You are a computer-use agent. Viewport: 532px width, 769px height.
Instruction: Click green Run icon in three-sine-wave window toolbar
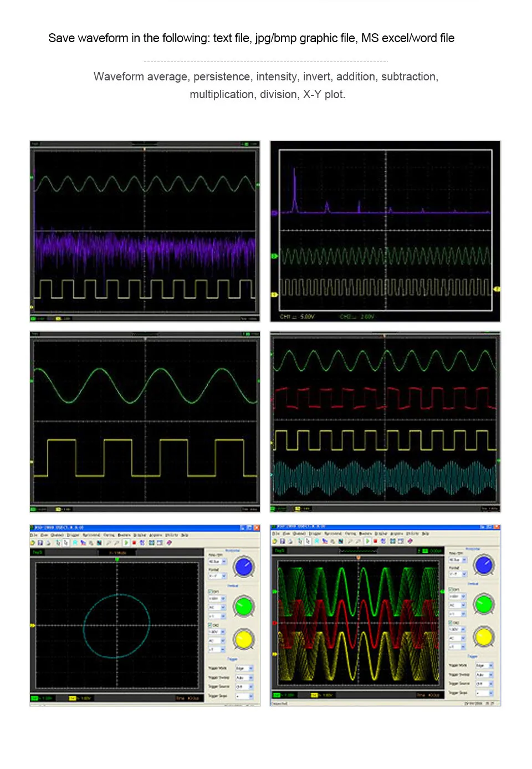pos(367,541)
